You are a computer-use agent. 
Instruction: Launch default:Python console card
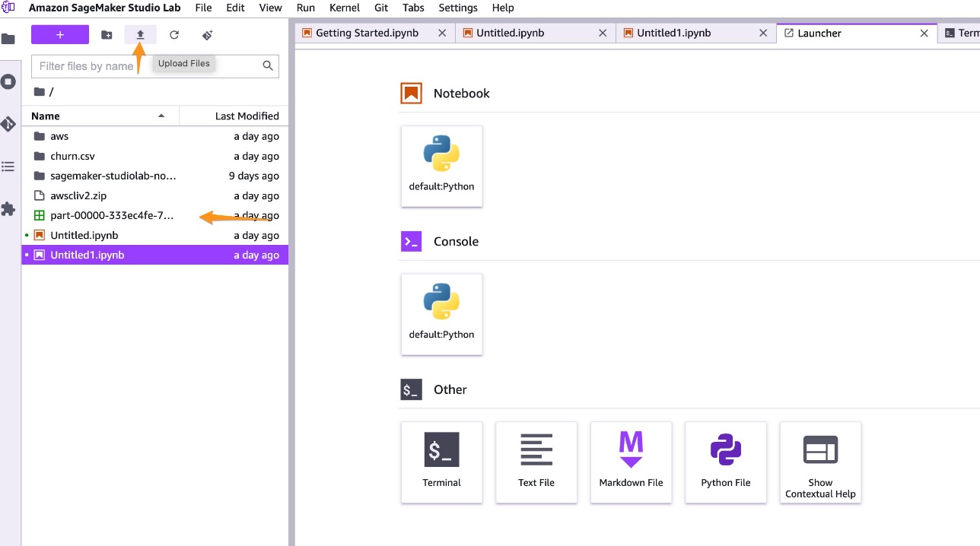[441, 314]
